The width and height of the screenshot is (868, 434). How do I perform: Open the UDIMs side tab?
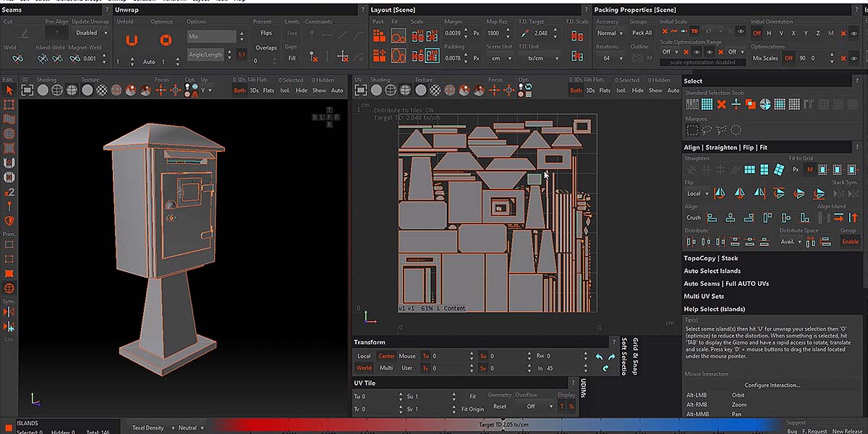583,388
